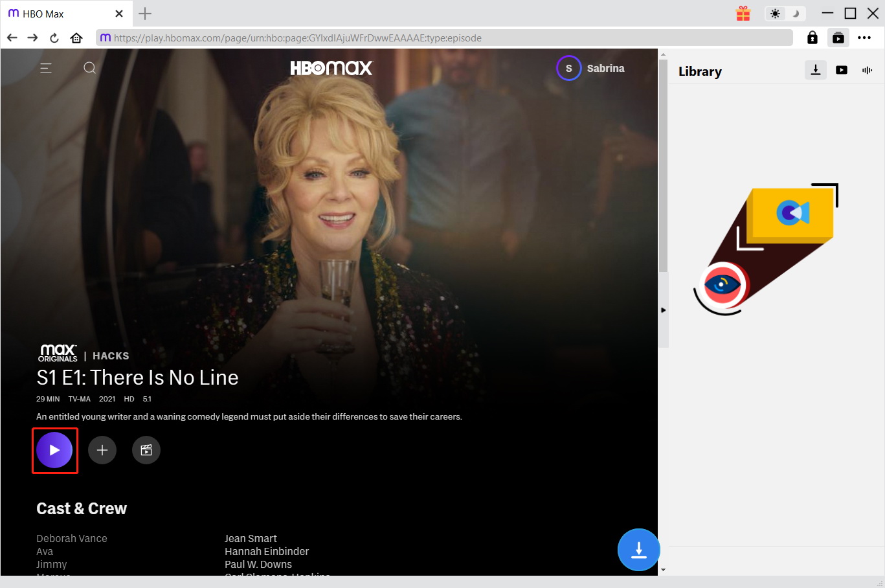The height and width of the screenshot is (588, 885).
Task: Select the downloading tab icon in Library panel
Action: 815,70
